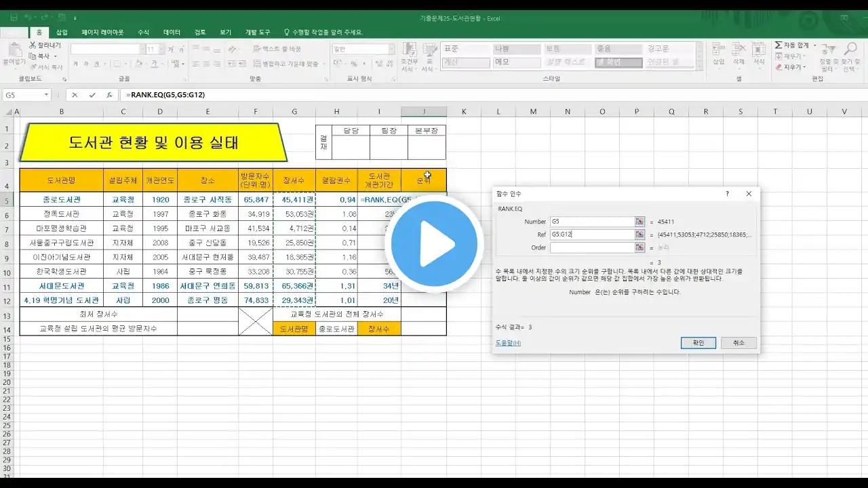Screen dimensions: 868x488
Task: Collapse dialog button beside Order field
Action: pyautogui.click(x=639, y=247)
